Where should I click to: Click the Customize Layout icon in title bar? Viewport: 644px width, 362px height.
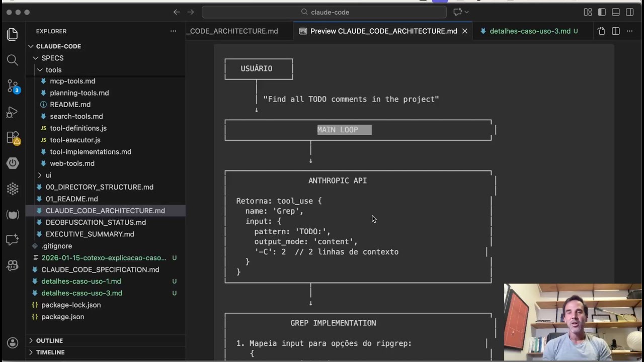(588, 12)
